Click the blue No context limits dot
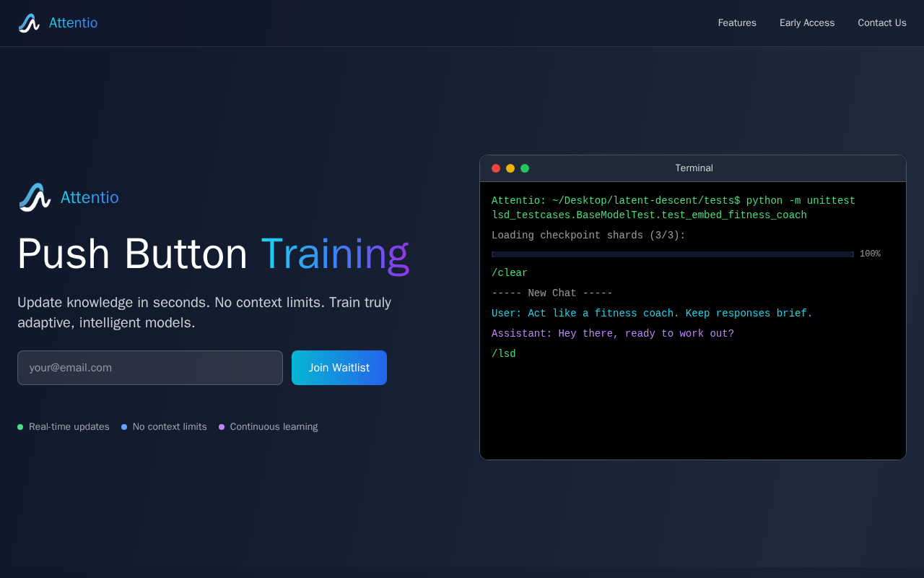This screenshot has width=924, height=578. pos(124,427)
